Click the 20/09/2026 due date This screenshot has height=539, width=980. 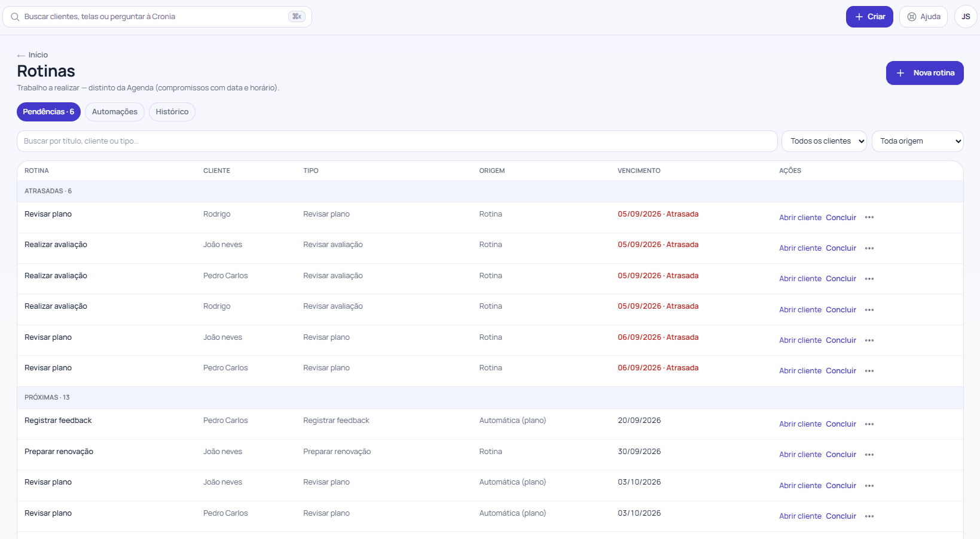[x=639, y=421]
